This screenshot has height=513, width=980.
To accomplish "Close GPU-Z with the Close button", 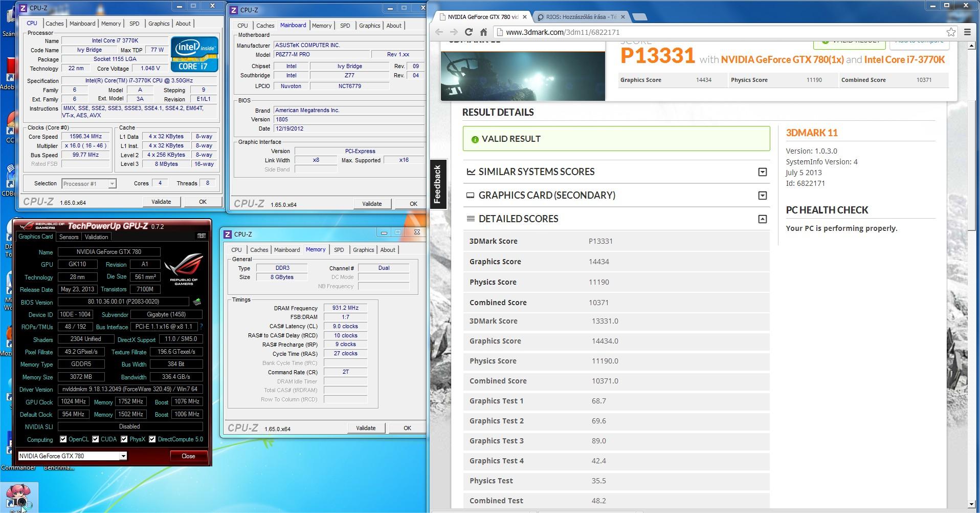I will pos(188,456).
